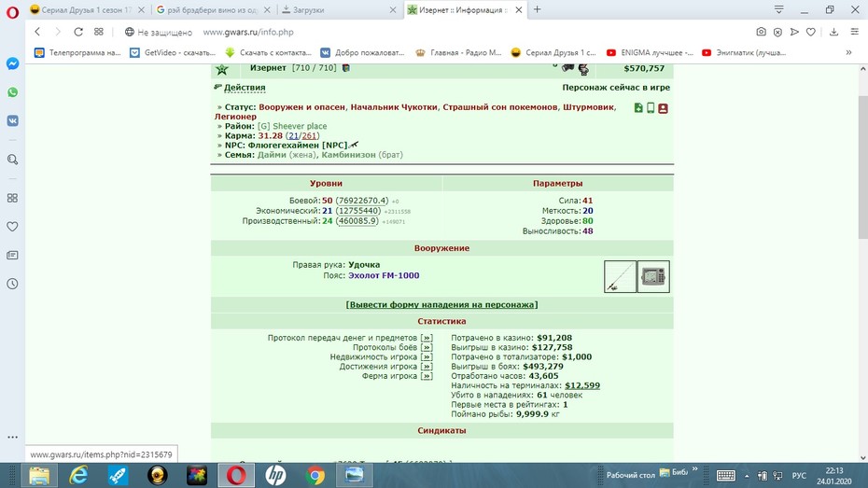Expand hidden bookmarks chevron

(848, 52)
